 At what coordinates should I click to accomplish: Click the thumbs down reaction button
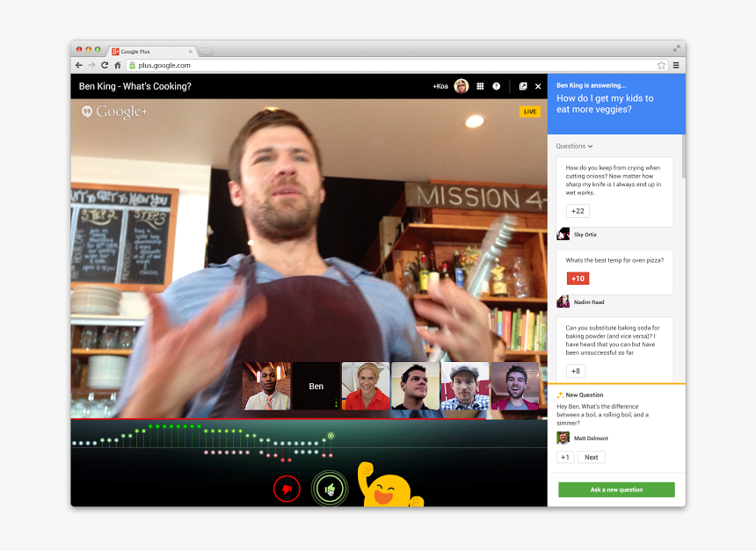(287, 489)
